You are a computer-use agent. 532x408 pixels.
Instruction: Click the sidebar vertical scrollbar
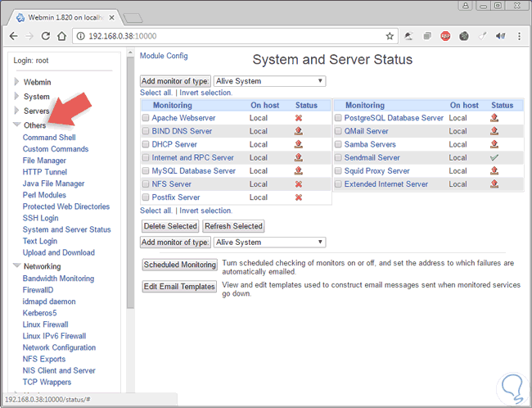[130, 183]
